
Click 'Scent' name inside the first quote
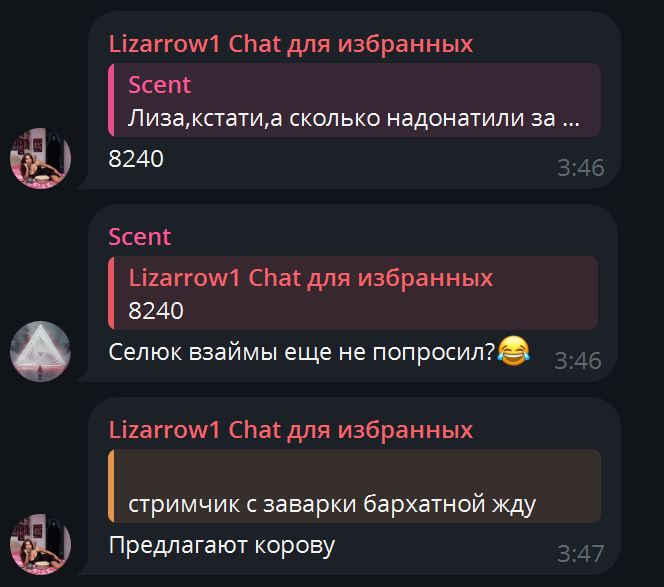(159, 85)
